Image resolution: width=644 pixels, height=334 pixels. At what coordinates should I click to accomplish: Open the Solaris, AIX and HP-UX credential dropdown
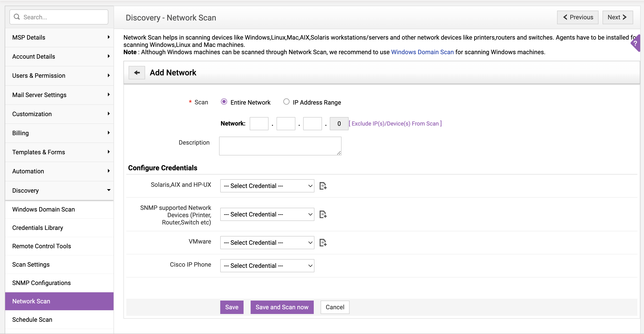click(x=267, y=185)
